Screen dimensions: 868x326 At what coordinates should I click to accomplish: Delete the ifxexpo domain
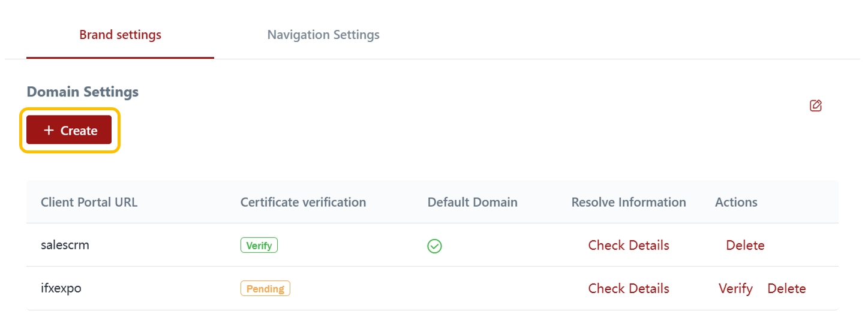[x=786, y=288]
